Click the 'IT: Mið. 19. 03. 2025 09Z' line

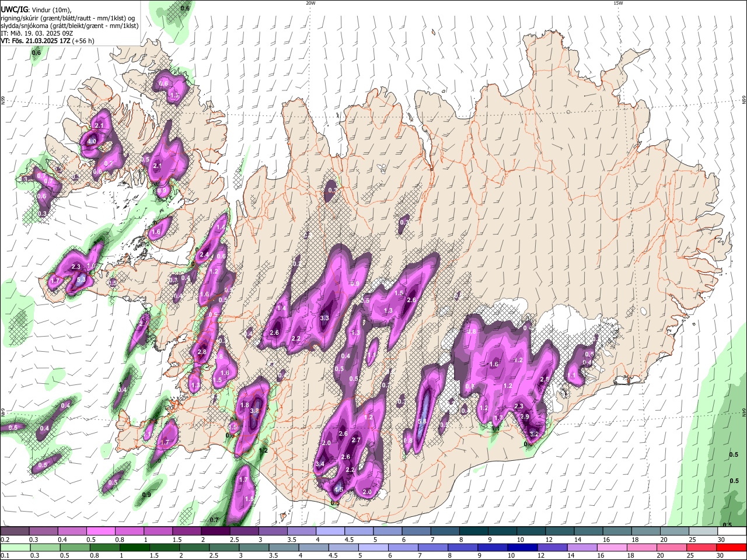(x=37, y=33)
